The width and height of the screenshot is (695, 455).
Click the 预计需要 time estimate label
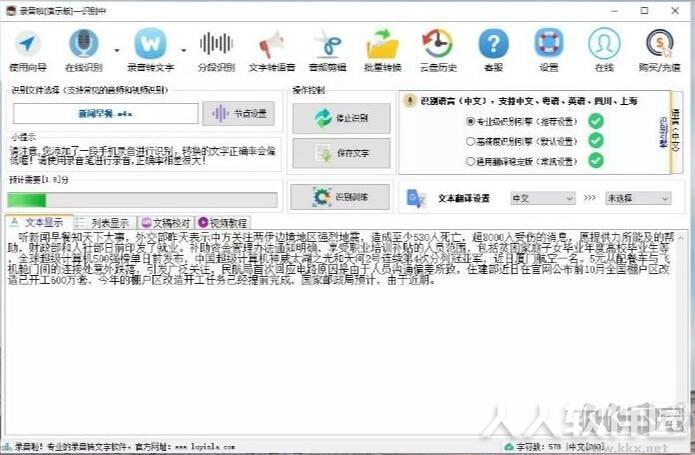39,180
